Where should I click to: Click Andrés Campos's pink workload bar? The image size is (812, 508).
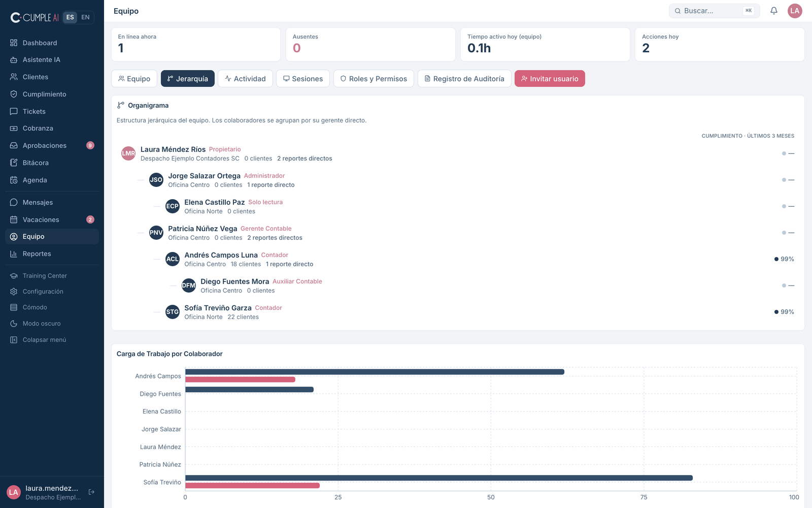point(240,379)
